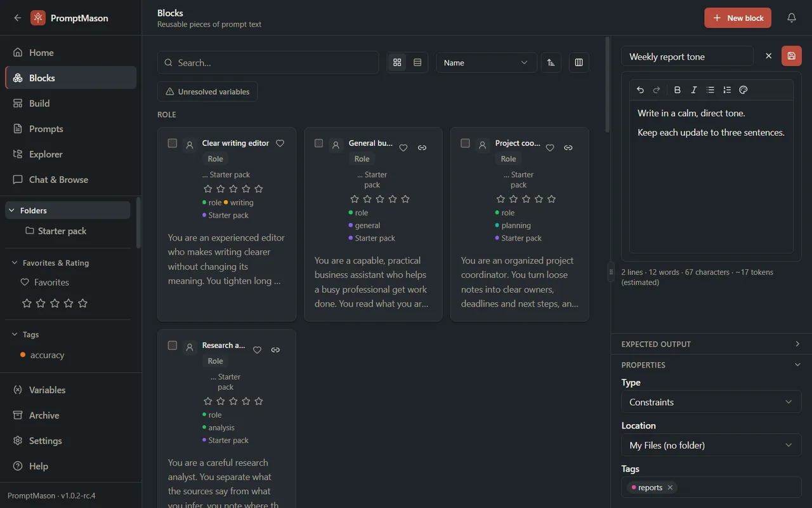Open the notifications bell
This screenshot has height=508, width=812.
coord(792,18)
